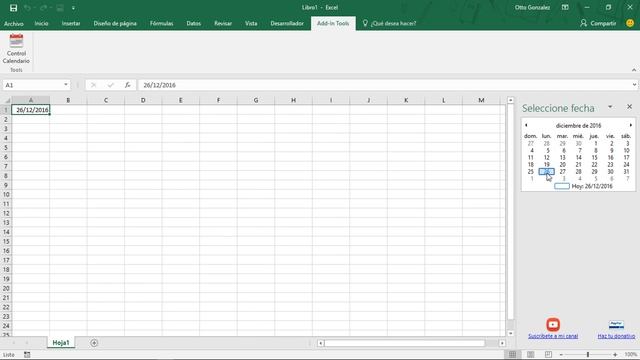
Task: Switch to the Vista tab
Action: (x=251, y=24)
